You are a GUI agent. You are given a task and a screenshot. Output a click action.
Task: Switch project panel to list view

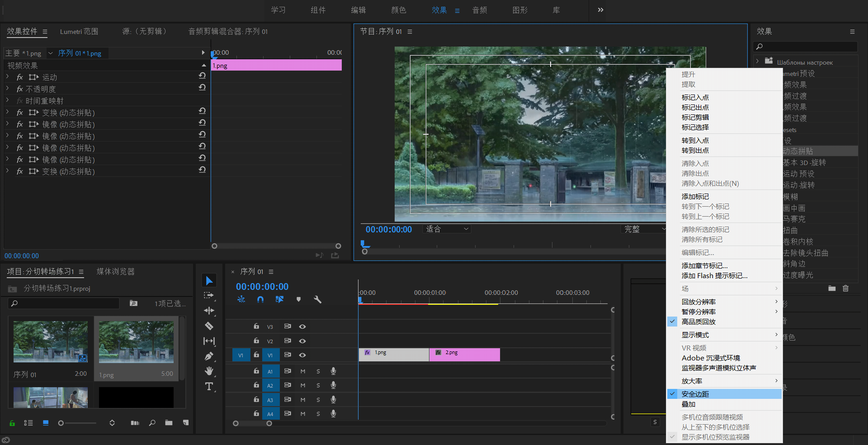(28, 423)
